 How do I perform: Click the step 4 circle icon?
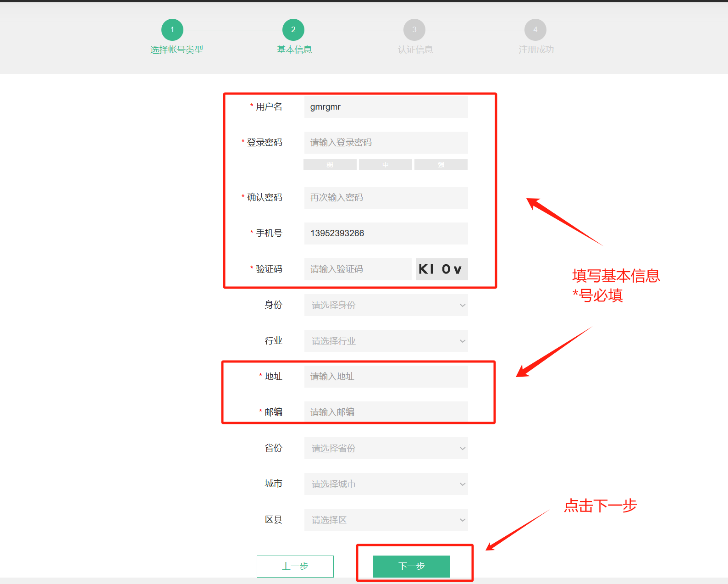(x=535, y=30)
